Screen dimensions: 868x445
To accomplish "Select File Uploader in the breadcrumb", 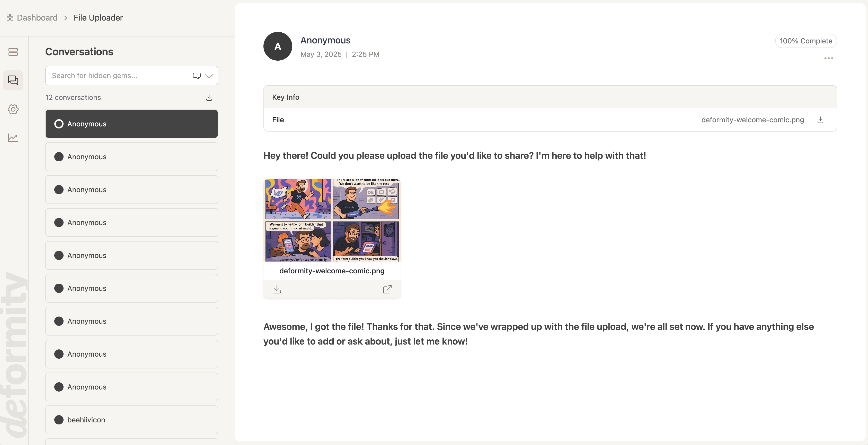I will click(x=98, y=17).
